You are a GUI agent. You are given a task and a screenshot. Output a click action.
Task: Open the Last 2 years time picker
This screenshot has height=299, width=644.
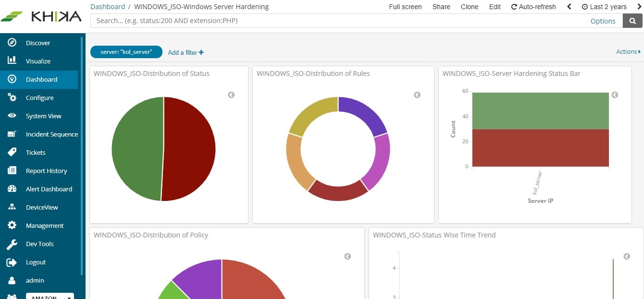604,7
